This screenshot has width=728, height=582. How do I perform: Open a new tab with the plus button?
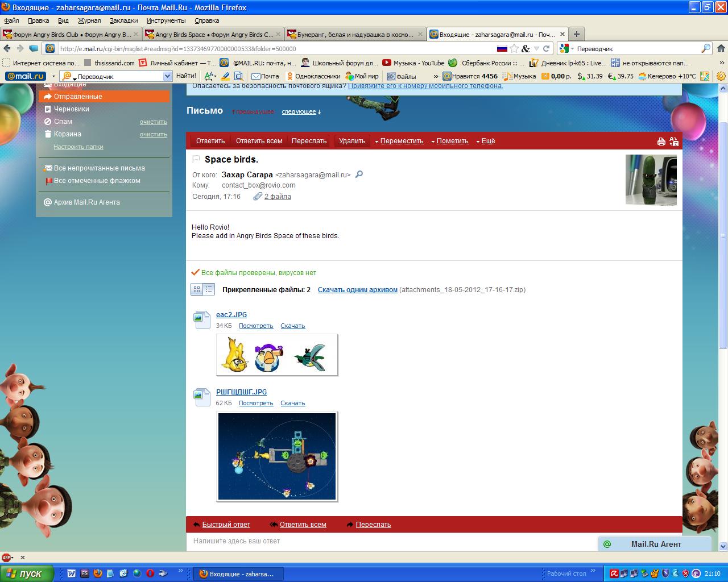[576, 34]
